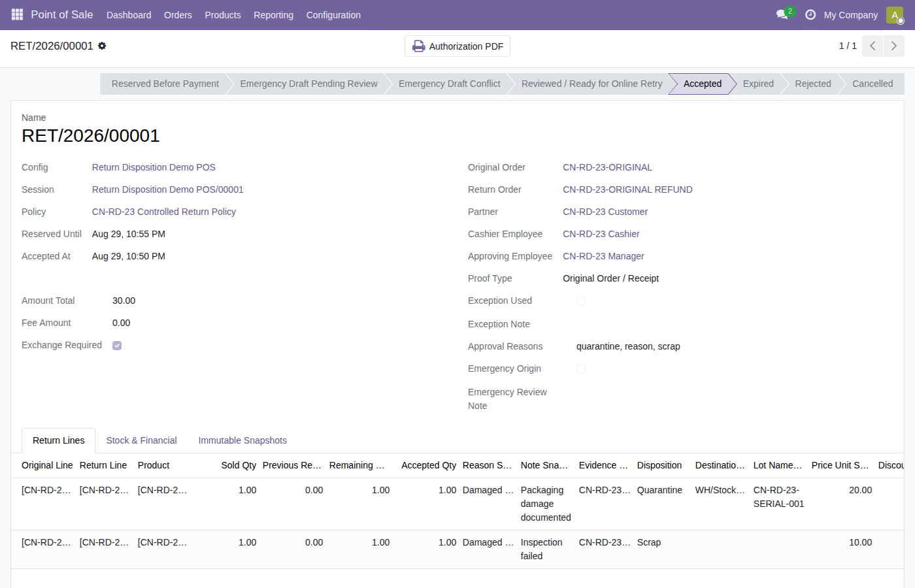Screen dimensions: 915x588
Task: Open the messages chat bubble icon
Action: tap(782, 14)
